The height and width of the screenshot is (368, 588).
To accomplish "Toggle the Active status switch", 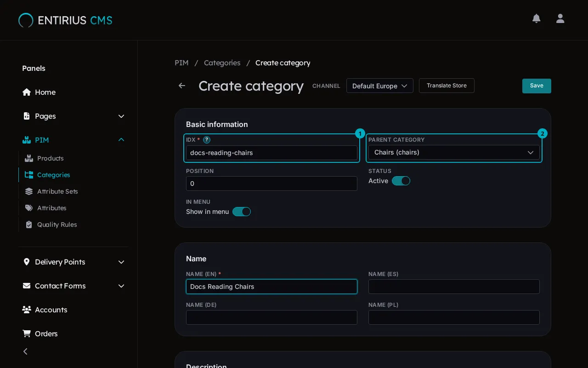I will 401,181.
